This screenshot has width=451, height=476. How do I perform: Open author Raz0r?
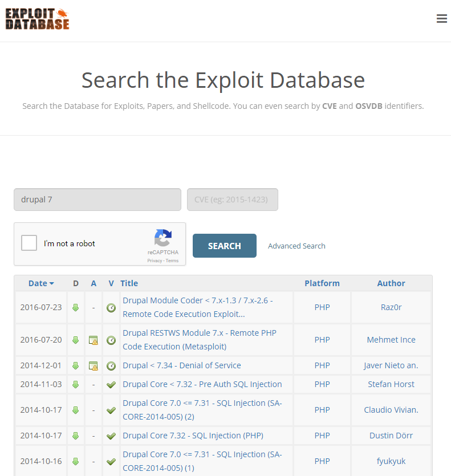pyautogui.click(x=391, y=307)
